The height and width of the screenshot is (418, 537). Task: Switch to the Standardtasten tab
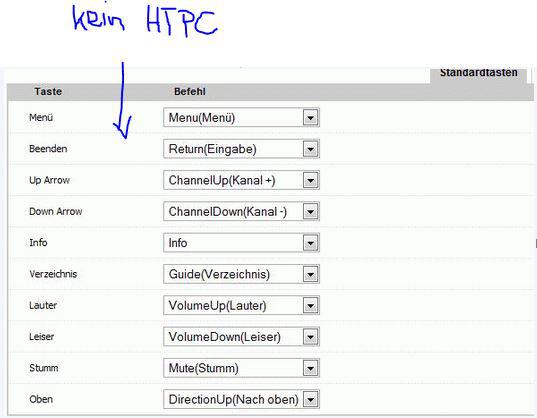click(478, 73)
